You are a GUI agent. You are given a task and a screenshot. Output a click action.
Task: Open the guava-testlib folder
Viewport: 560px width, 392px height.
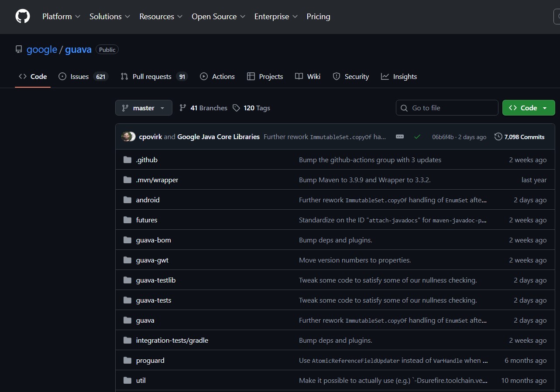(x=156, y=280)
